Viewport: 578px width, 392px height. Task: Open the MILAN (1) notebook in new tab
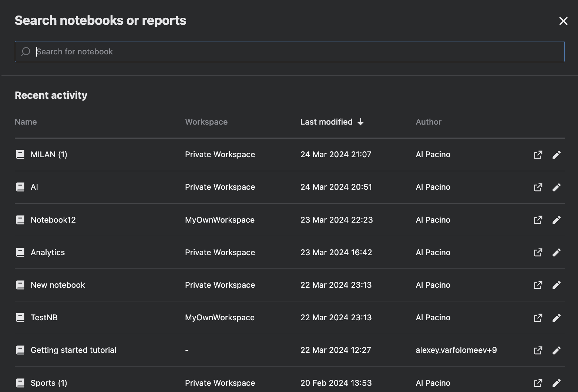click(x=538, y=155)
